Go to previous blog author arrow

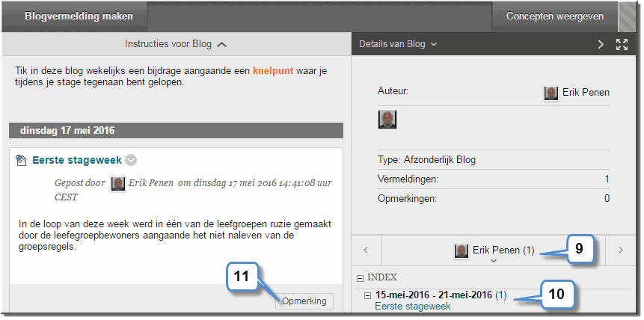click(x=366, y=250)
